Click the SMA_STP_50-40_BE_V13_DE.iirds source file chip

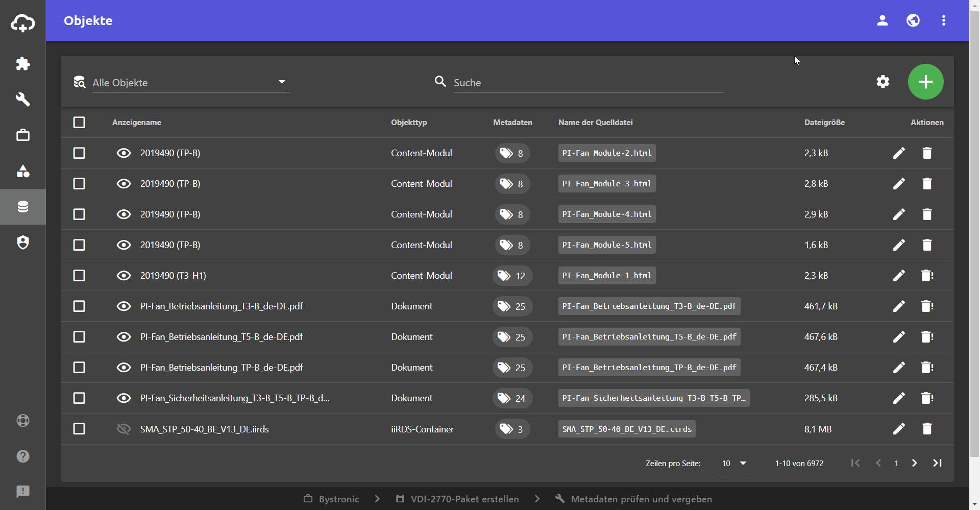(x=627, y=429)
